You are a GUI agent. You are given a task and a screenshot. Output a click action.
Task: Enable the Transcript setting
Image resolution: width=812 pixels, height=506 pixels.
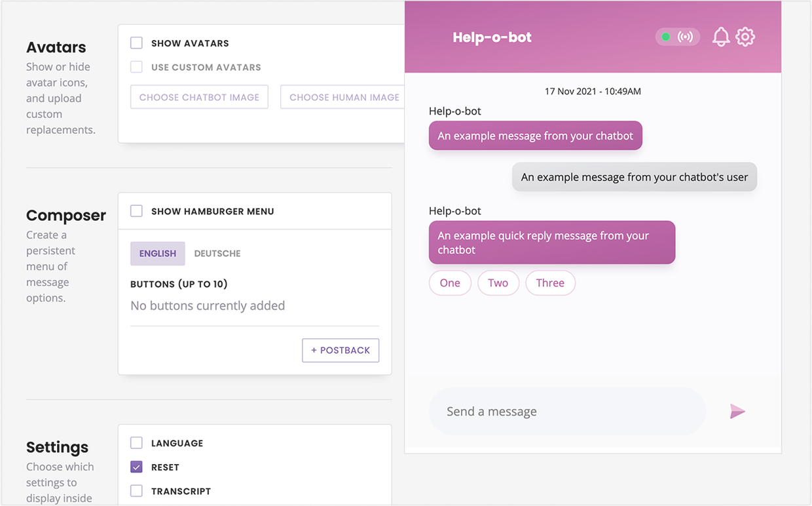136,491
